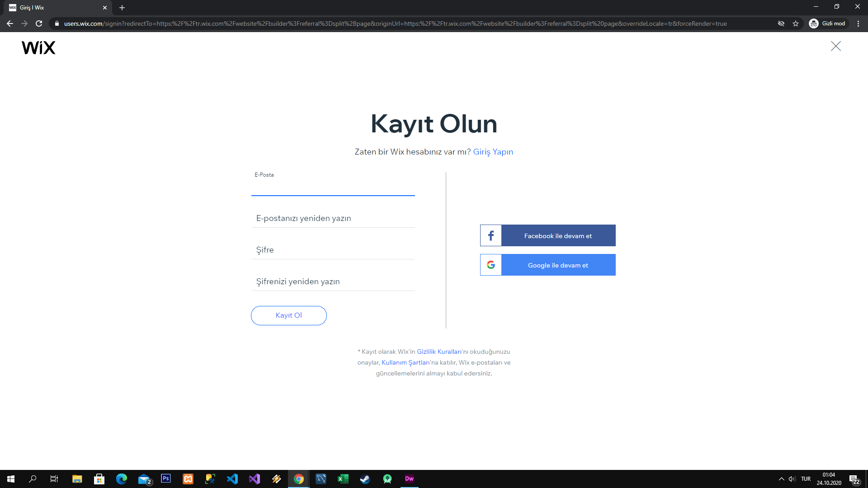Close the Wix sign-up page with the X
Viewport: 868px width, 488px height.
pyautogui.click(x=836, y=46)
